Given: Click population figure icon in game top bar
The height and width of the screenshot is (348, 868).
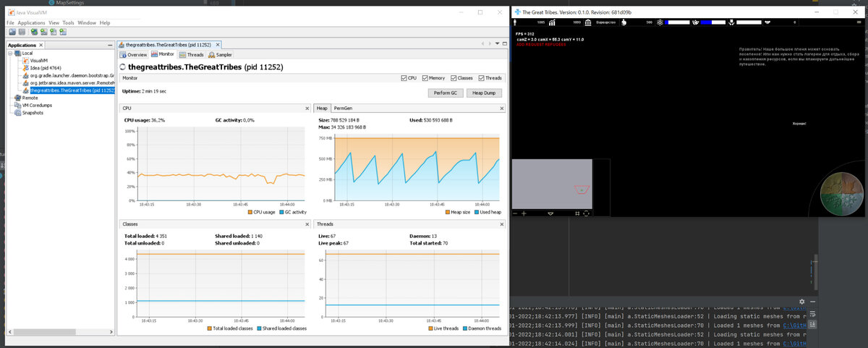Looking at the screenshot, I should pyautogui.click(x=516, y=22).
